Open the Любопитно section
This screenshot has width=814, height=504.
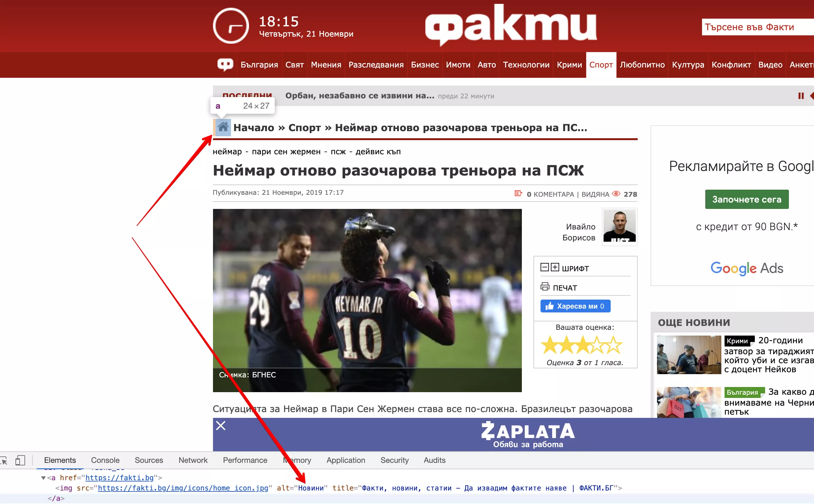642,65
